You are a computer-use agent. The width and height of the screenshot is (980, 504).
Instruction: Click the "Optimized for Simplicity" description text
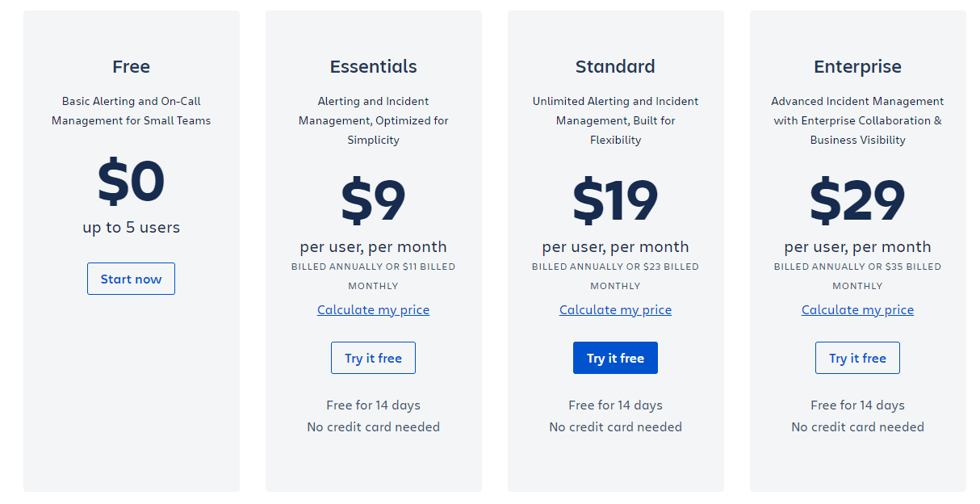[x=373, y=130]
